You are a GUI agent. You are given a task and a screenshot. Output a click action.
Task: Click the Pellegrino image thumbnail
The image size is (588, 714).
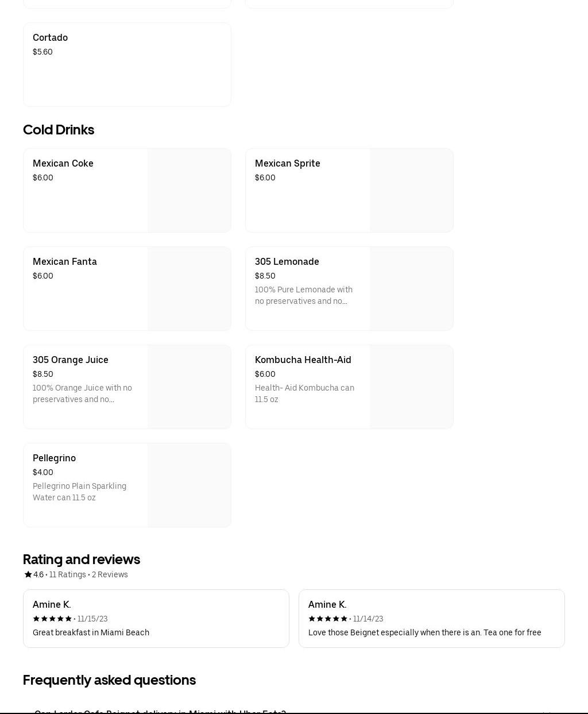point(189,485)
